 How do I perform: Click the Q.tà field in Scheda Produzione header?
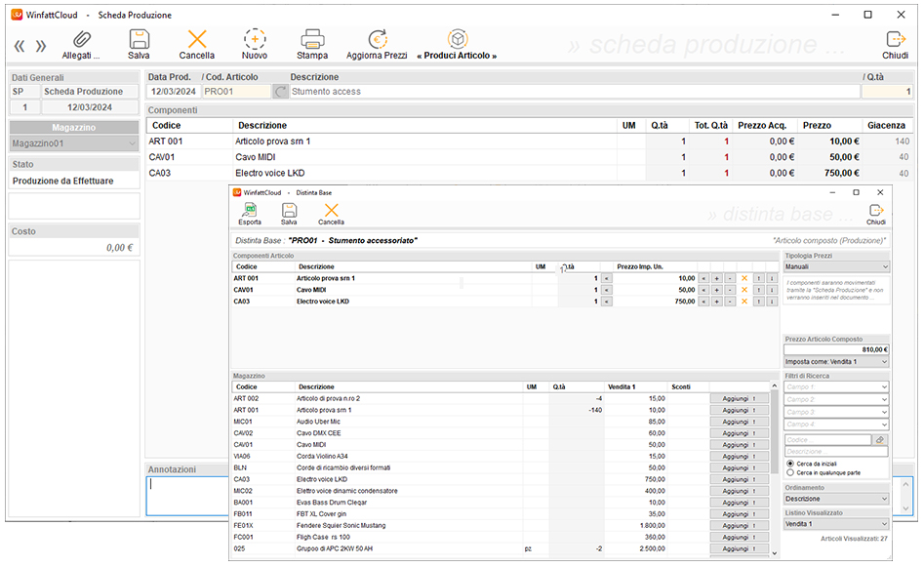pos(887,92)
